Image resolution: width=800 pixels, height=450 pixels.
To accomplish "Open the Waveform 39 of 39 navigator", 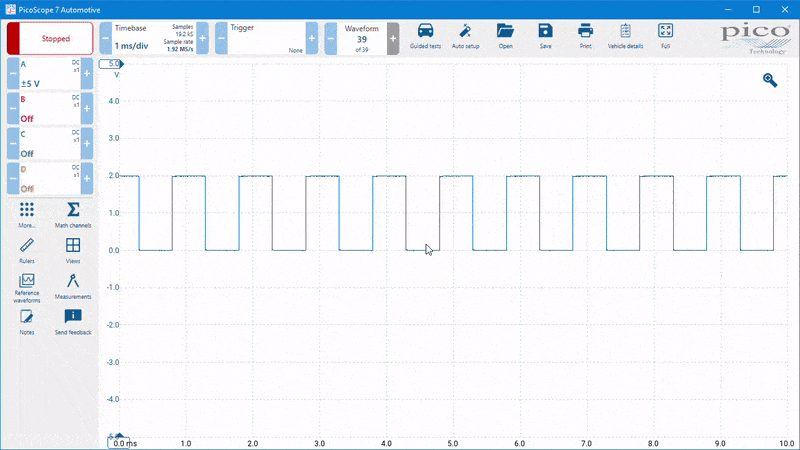I will pyautogui.click(x=362, y=38).
